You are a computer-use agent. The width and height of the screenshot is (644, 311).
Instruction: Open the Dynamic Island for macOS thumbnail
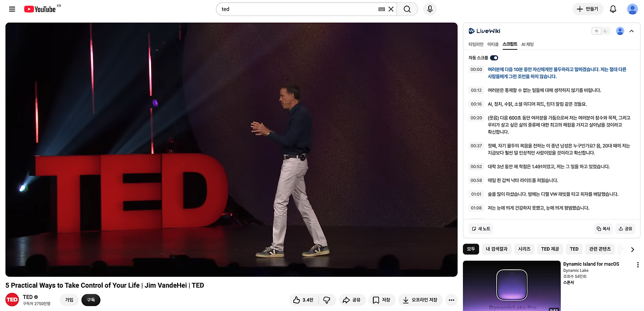[x=511, y=286]
